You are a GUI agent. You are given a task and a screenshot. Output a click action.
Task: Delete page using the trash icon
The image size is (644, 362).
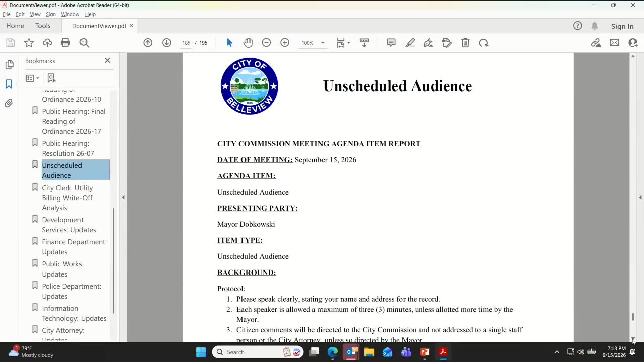[465, 43]
